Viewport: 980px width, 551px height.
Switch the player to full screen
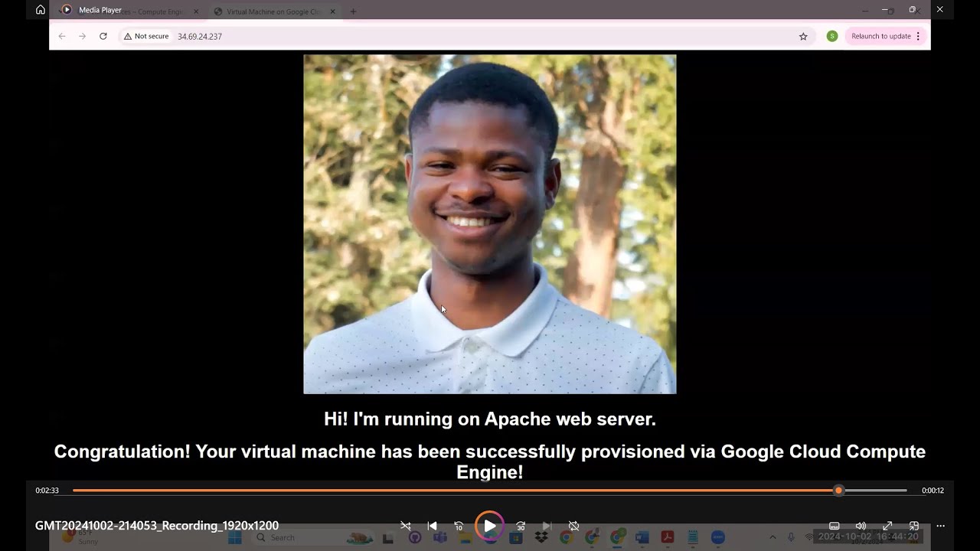pyautogui.click(x=887, y=526)
